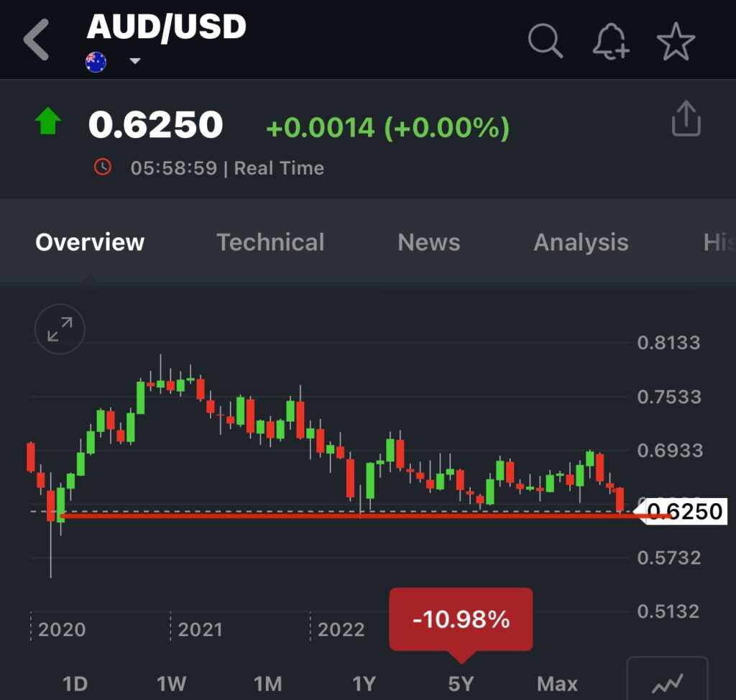The width and height of the screenshot is (736, 700).
Task: Switch chart to 1M range
Action: point(267,683)
